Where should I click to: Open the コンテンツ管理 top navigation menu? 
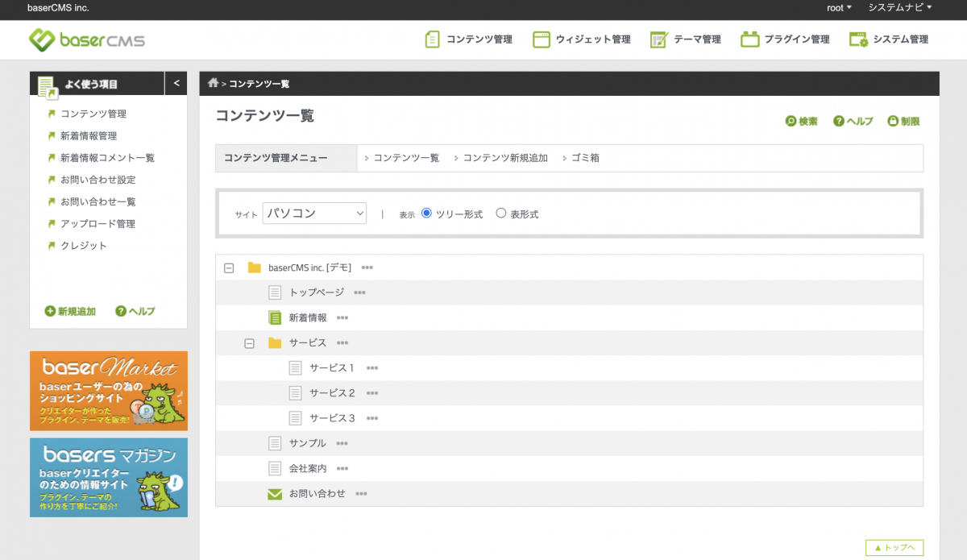click(469, 39)
